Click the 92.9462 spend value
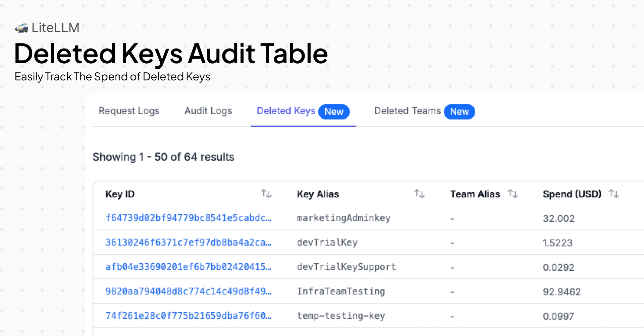This screenshot has height=336, width=644. (x=562, y=292)
